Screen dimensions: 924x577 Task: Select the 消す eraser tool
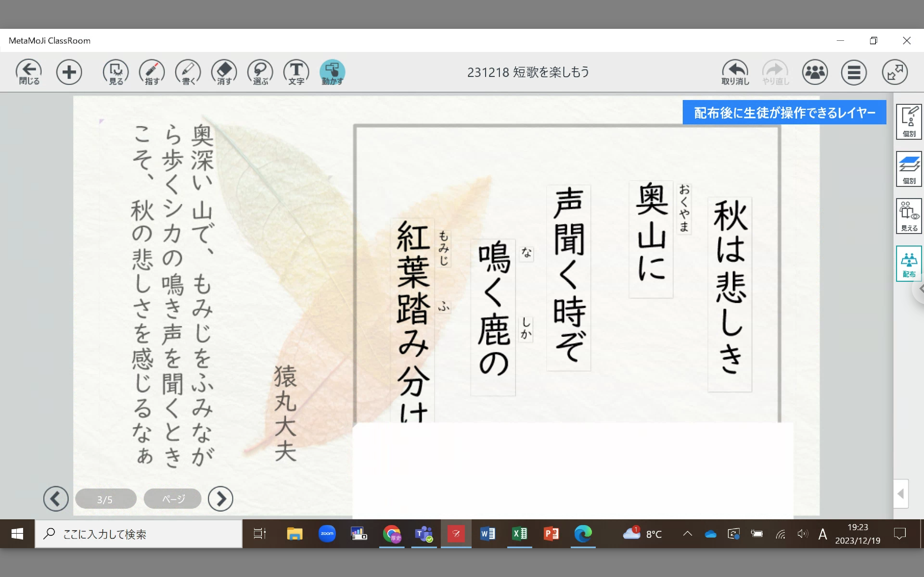point(224,72)
